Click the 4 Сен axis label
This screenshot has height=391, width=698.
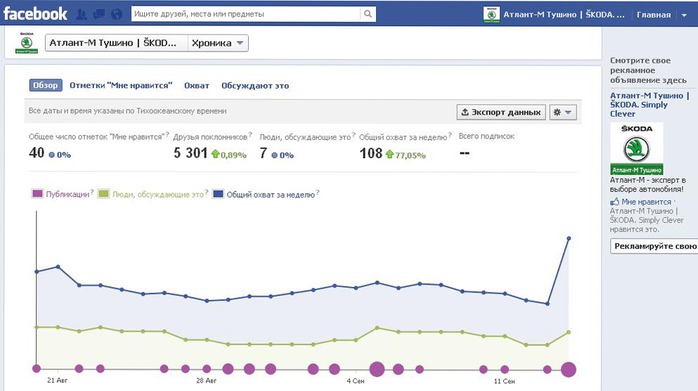pos(356,381)
